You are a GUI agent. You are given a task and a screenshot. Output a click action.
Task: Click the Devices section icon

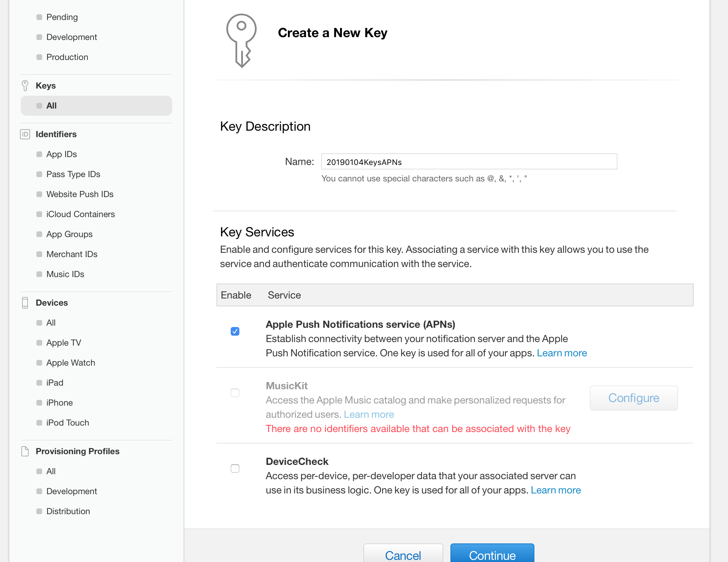25,302
